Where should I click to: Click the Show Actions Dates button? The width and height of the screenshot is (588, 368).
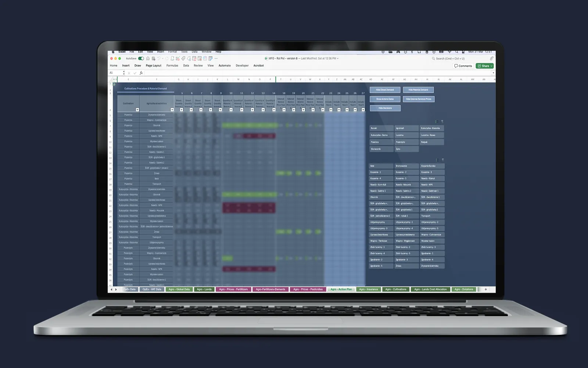point(385,99)
